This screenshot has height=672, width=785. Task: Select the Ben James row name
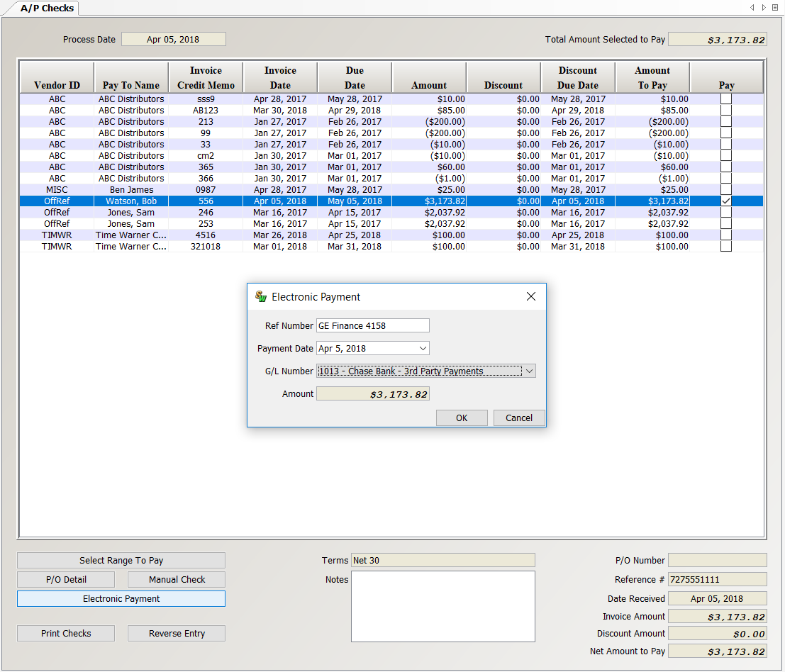(x=131, y=190)
